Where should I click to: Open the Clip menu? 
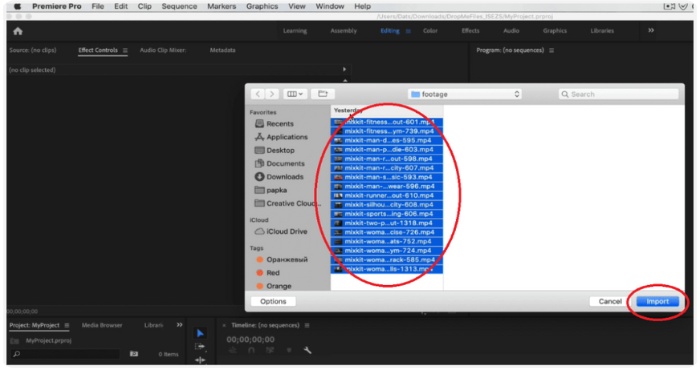click(144, 6)
